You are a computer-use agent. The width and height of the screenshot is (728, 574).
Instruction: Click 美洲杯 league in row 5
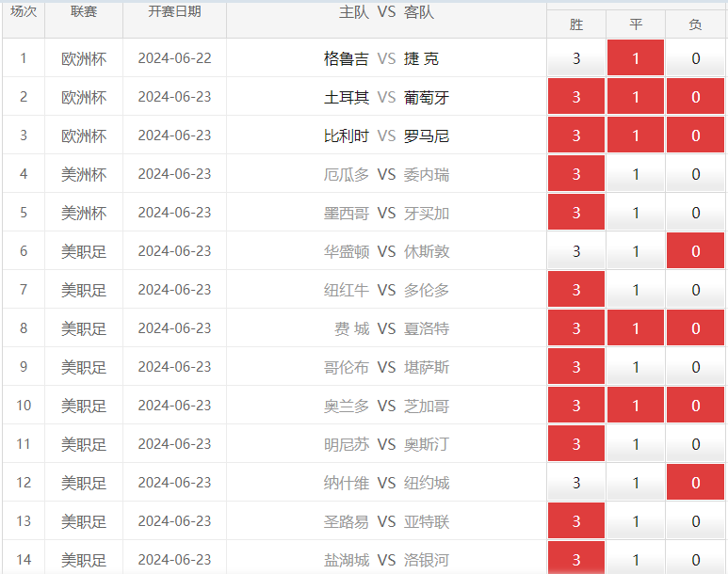click(84, 213)
